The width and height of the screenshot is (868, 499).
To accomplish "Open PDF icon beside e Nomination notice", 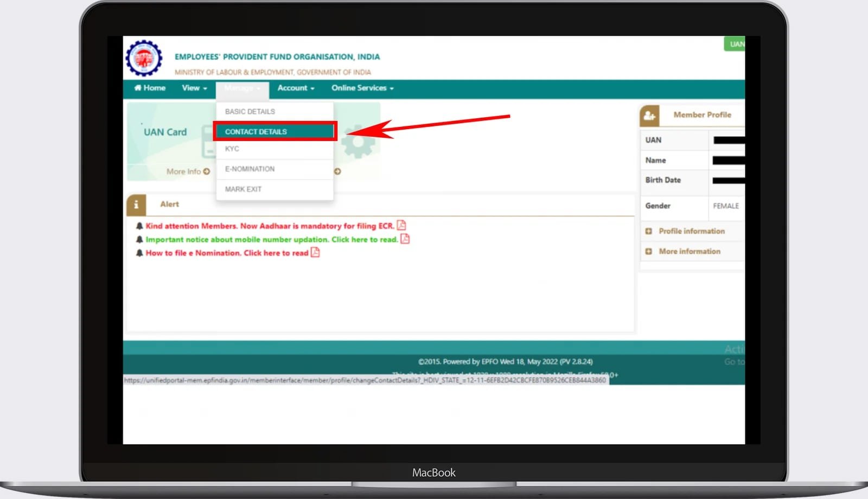I will point(315,252).
